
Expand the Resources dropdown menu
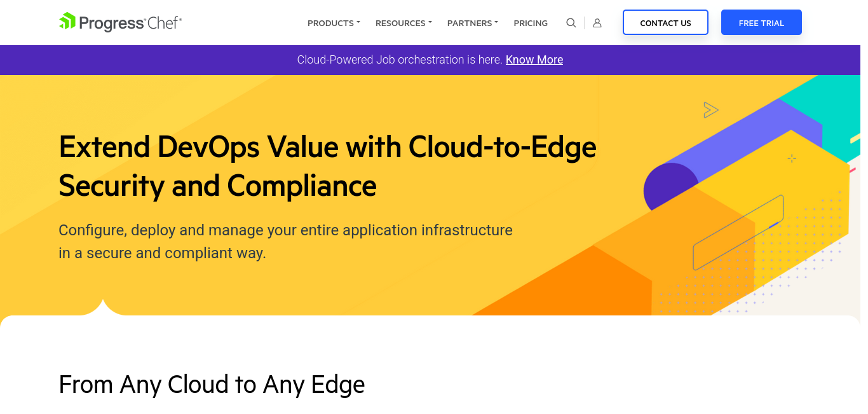point(403,23)
